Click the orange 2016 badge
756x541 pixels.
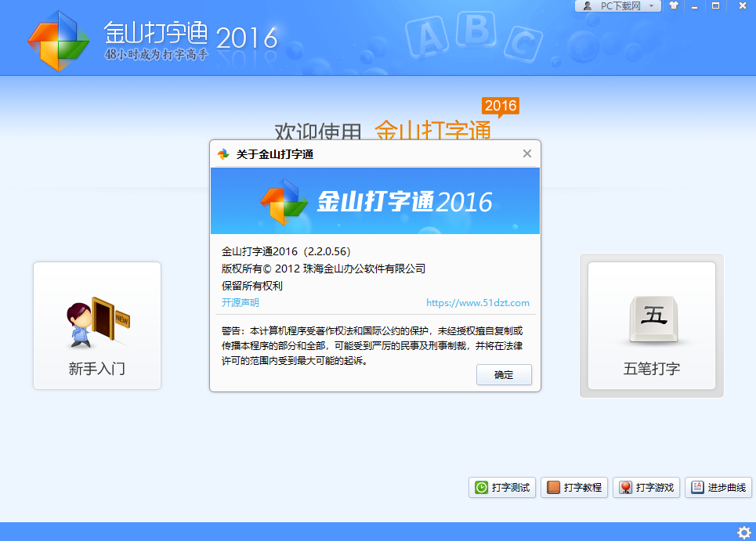point(500,106)
